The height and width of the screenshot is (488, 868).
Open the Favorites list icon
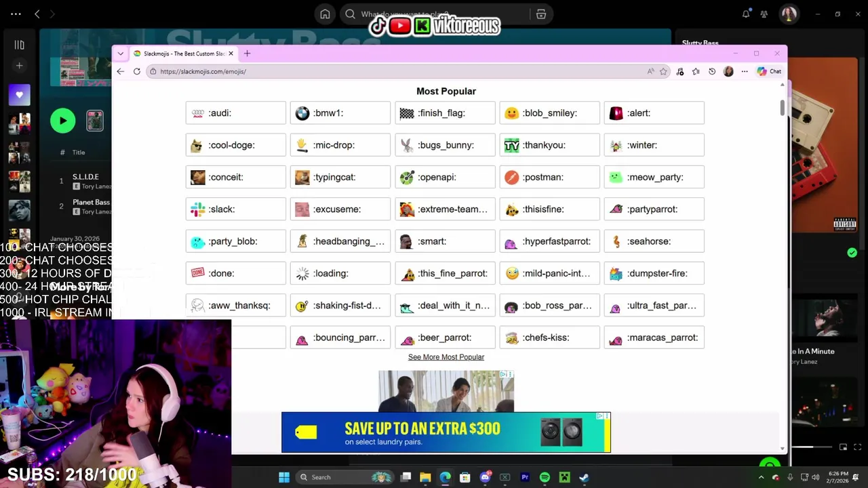click(x=696, y=71)
